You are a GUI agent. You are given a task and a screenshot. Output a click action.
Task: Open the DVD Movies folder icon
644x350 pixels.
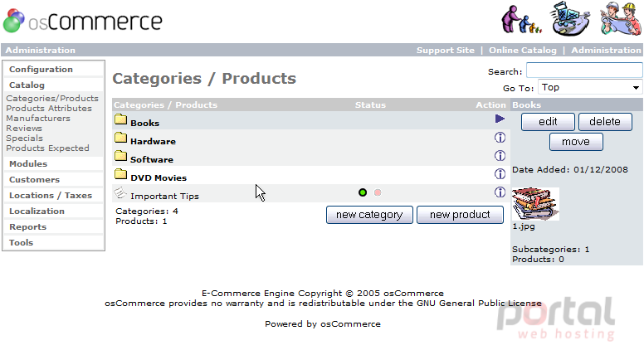coord(121,174)
